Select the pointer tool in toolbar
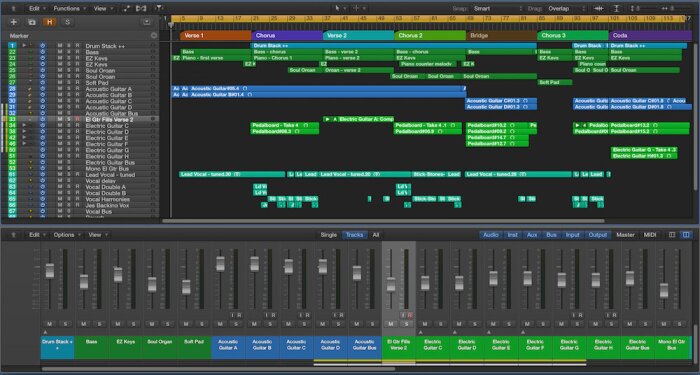The height and width of the screenshot is (375, 700). click(338, 8)
